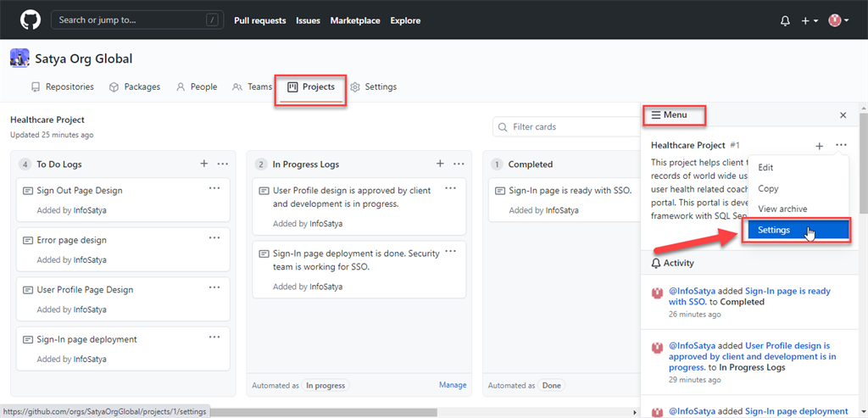Open Satya Org Global avatar
This screenshot has height=418, width=868.
(x=19, y=59)
